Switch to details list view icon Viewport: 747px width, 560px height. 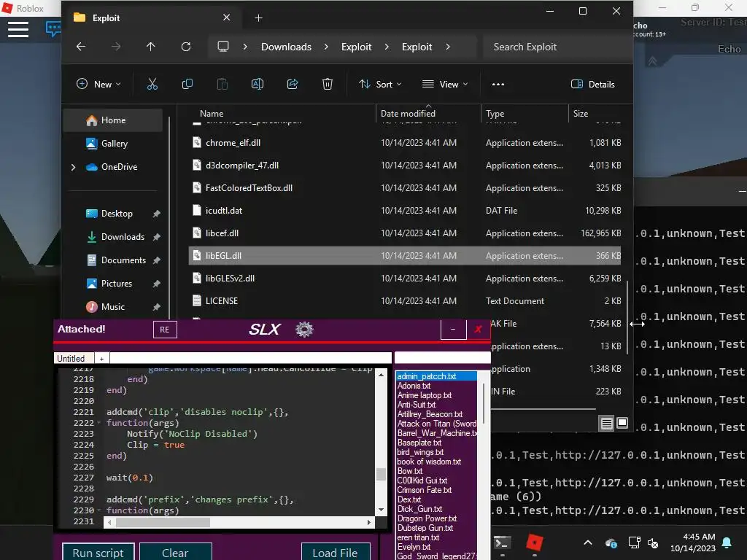pyautogui.click(x=606, y=423)
